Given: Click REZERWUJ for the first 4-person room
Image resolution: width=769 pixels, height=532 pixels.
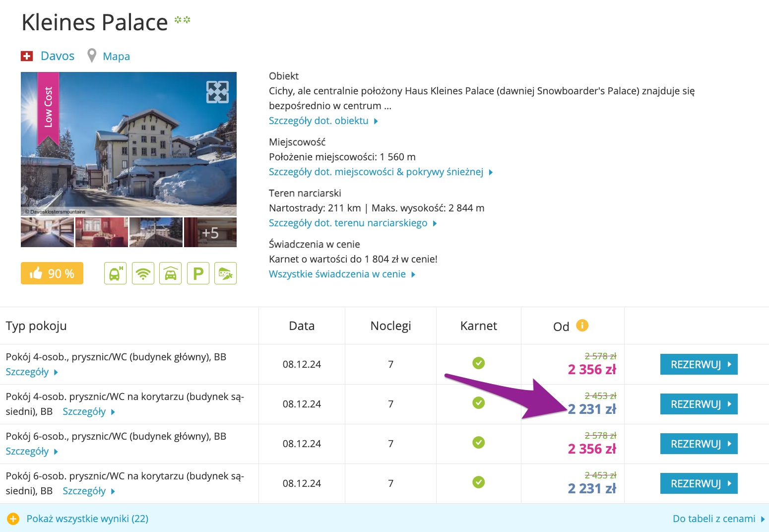Looking at the screenshot, I should [x=699, y=364].
